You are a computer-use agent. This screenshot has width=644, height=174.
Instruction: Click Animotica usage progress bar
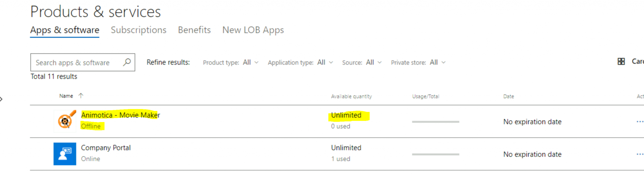point(436,122)
